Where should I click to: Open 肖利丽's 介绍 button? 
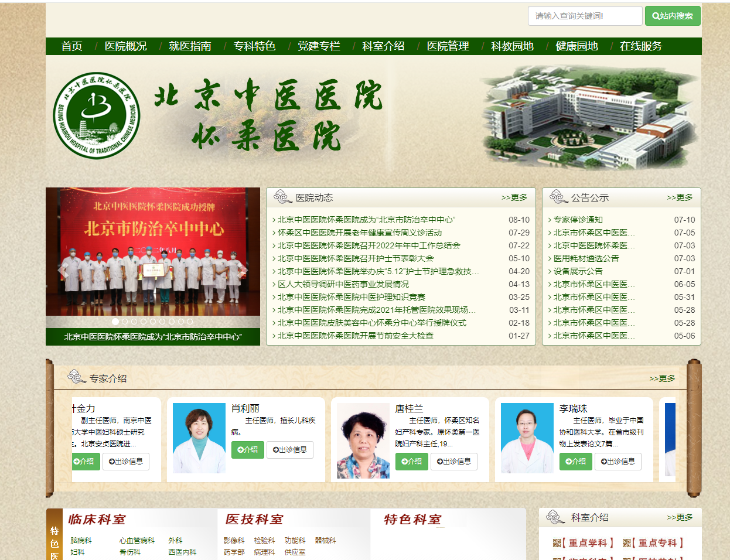click(x=248, y=450)
